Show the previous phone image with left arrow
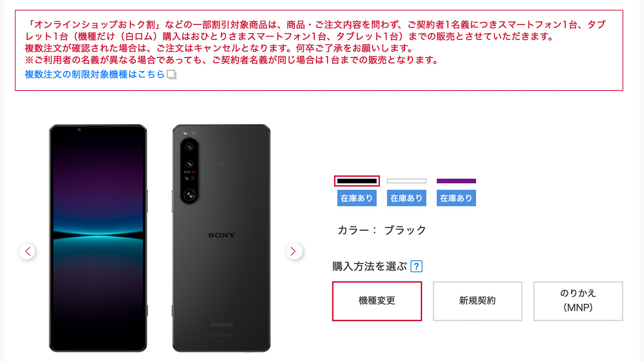Image resolution: width=644 pixels, height=362 pixels. pyautogui.click(x=27, y=251)
